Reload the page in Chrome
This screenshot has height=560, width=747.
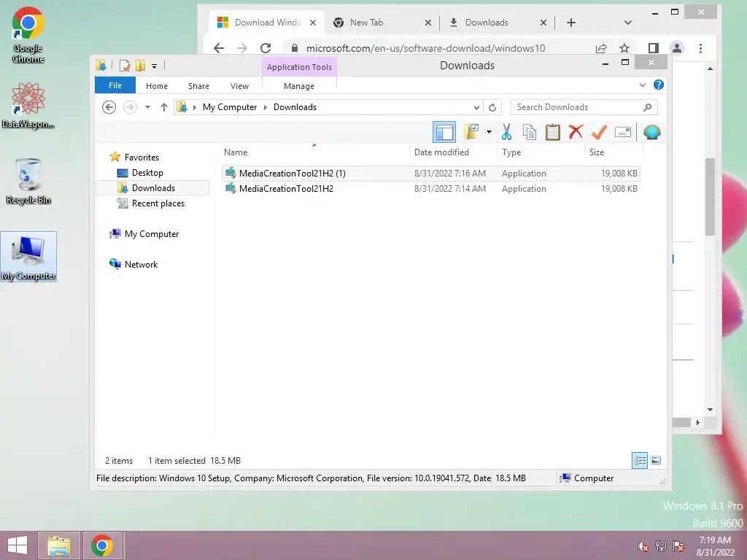tap(266, 48)
